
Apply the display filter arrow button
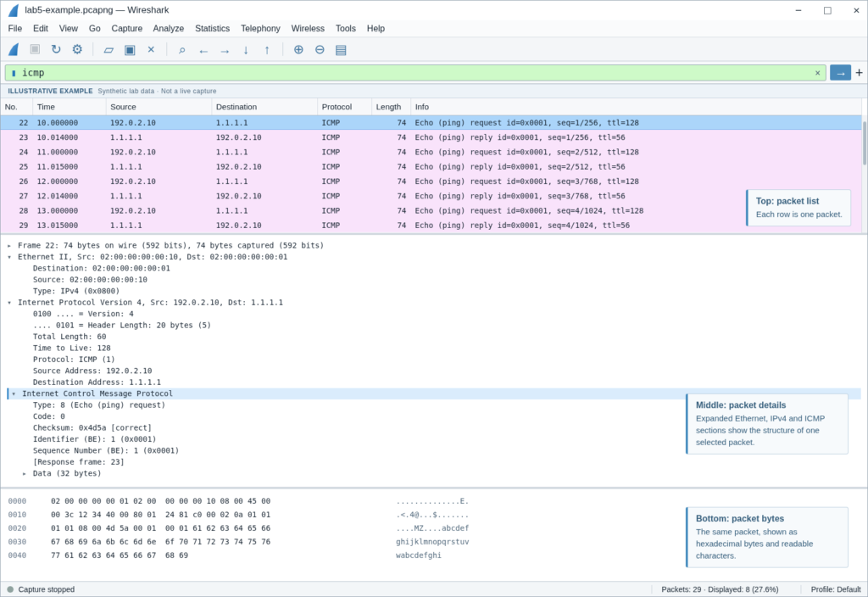pos(840,73)
